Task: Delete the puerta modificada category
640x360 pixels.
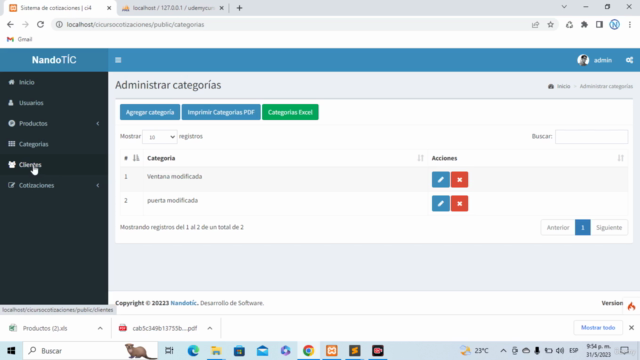Action: tap(459, 203)
